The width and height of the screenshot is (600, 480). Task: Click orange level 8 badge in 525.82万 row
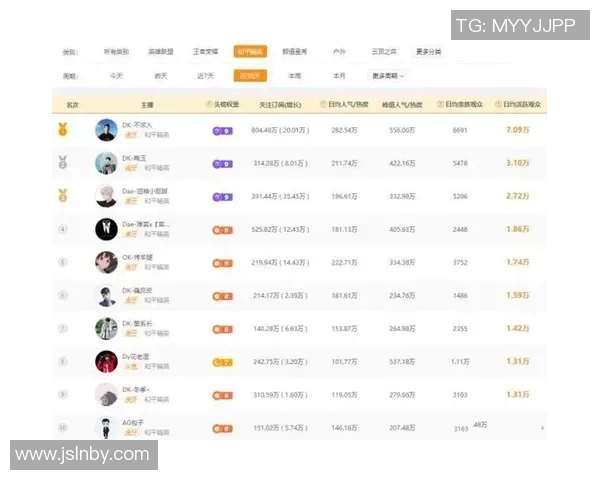(223, 230)
